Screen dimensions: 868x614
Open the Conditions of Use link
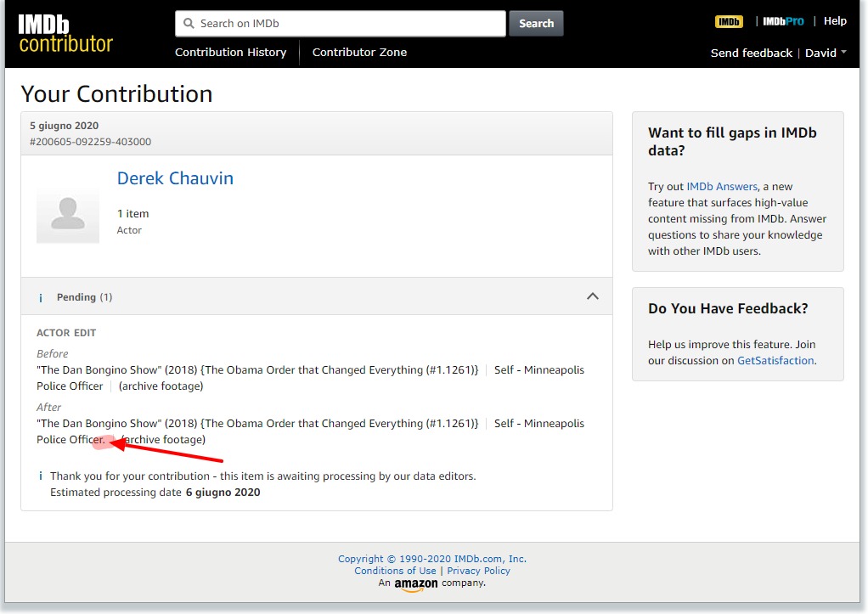click(395, 571)
